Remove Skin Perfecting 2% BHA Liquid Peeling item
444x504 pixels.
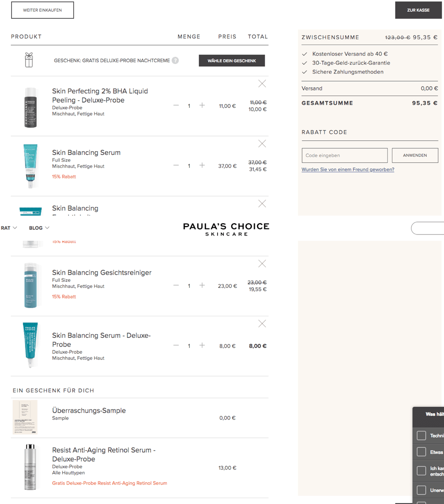262,84
